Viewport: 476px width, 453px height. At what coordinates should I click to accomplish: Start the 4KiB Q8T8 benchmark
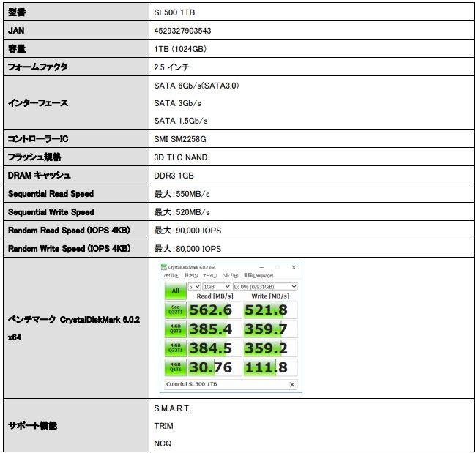pos(174,329)
